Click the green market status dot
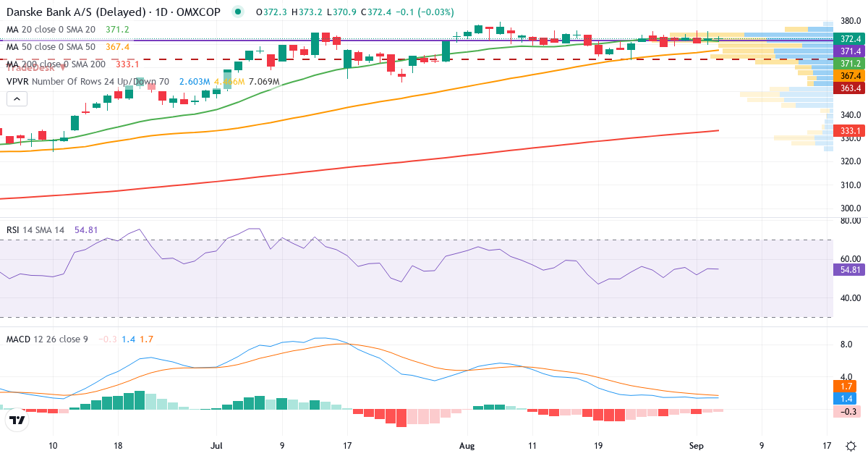 pyautogui.click(x=237, y=12)
